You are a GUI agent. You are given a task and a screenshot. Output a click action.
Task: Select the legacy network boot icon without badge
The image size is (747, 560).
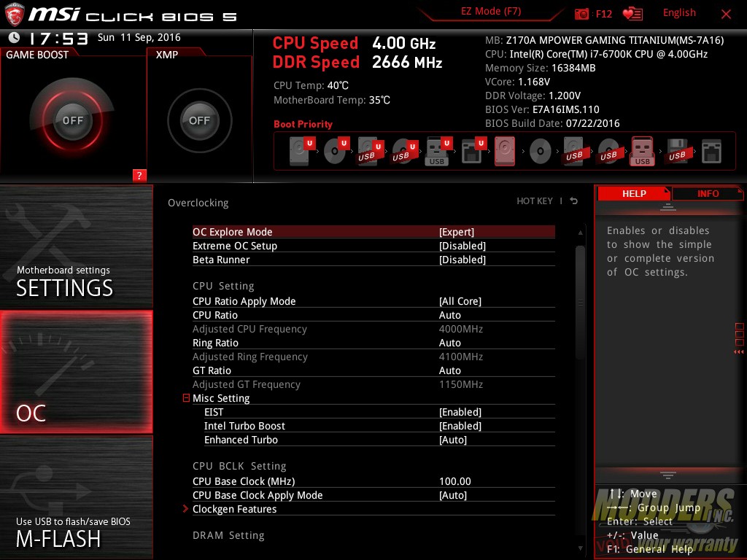point(711,152)
